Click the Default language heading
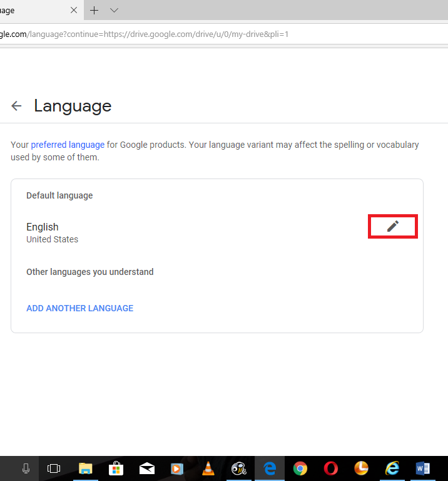The height and width of the screenshot is (481, 448). coord(59,195)
